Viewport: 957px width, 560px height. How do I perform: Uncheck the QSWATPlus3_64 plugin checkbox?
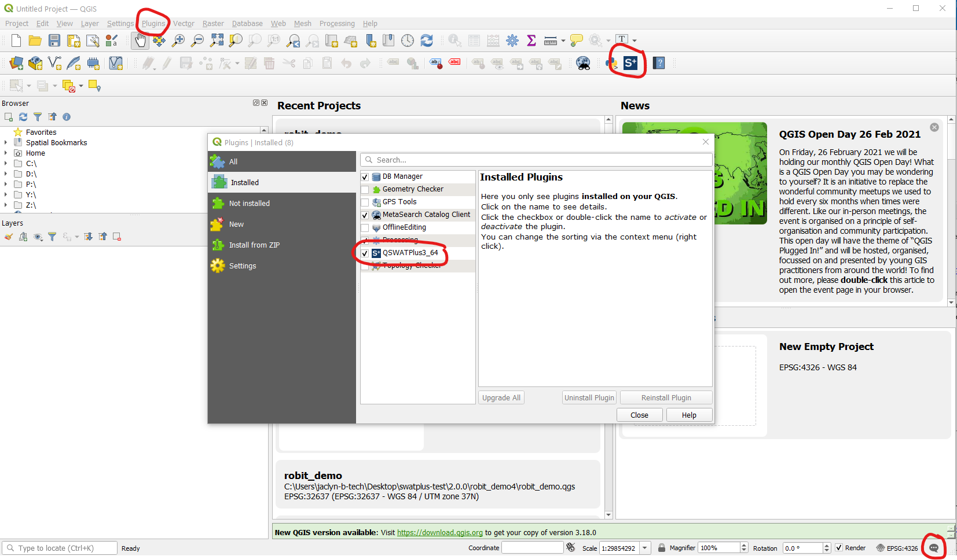point(365,253)
